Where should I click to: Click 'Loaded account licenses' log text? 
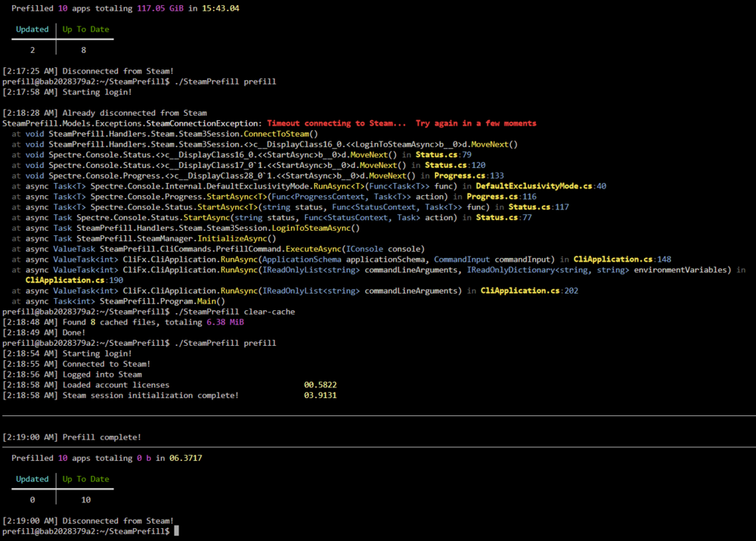coord(116,384)
